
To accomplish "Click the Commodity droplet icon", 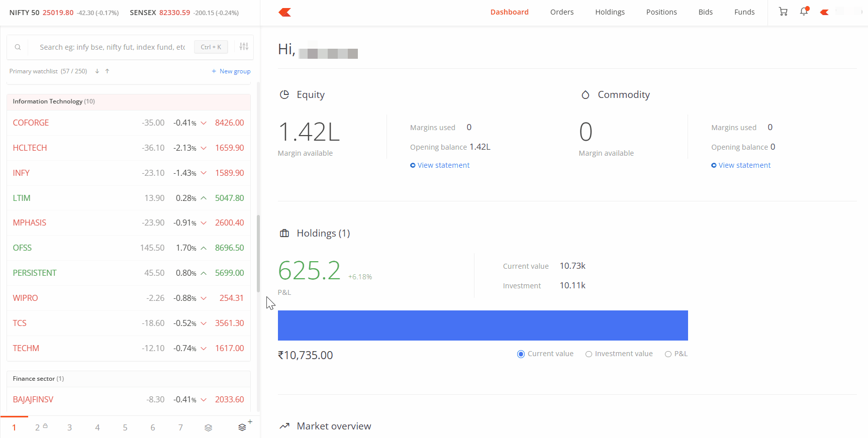I will tap(585, 94).
